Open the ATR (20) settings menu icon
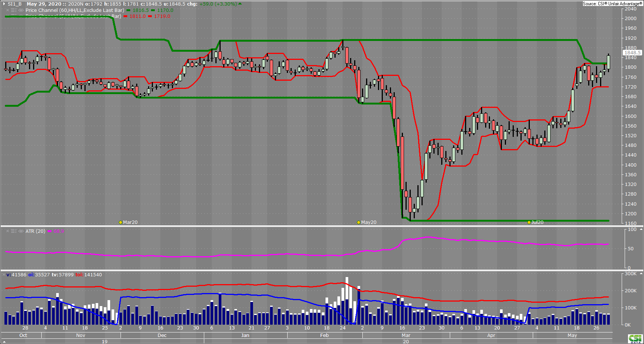Image resolution: width=644 pixels, height=344 pixels. [14, 231]
